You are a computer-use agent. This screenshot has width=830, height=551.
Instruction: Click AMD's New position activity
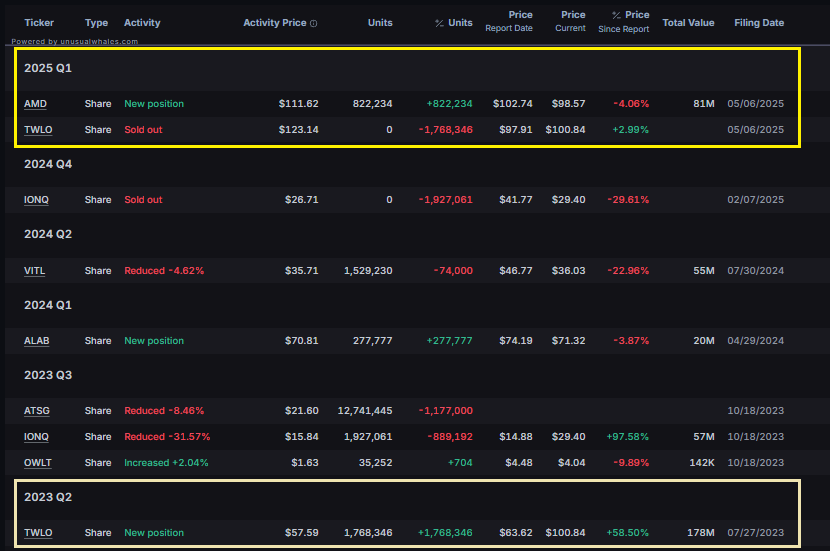154,104
